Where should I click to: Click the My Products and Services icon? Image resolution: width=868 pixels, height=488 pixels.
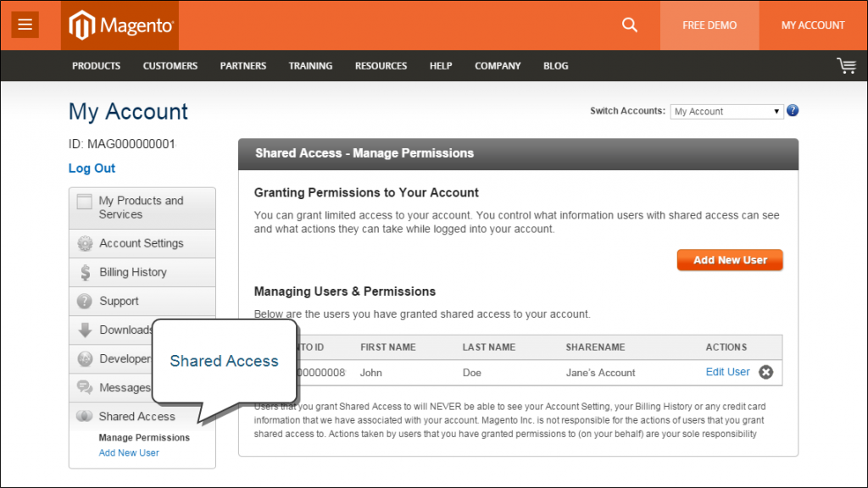click(84, 202)
